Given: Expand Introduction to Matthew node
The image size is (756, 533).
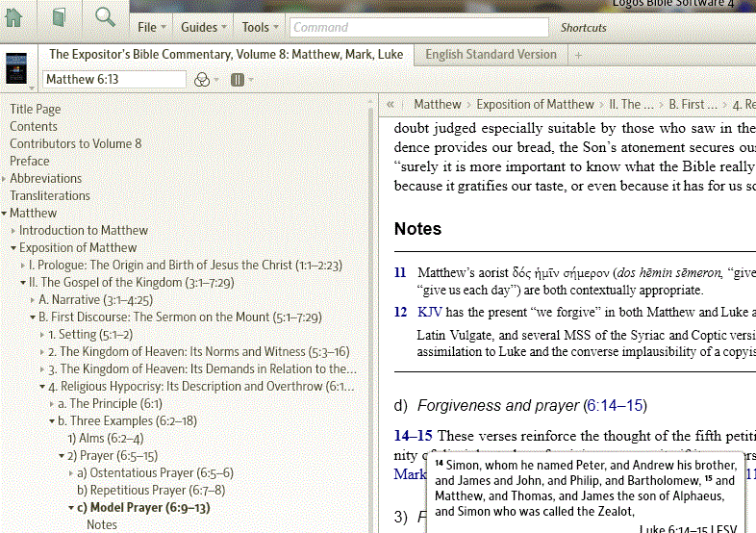Looking at the screenshot, I should pos(13,231).
